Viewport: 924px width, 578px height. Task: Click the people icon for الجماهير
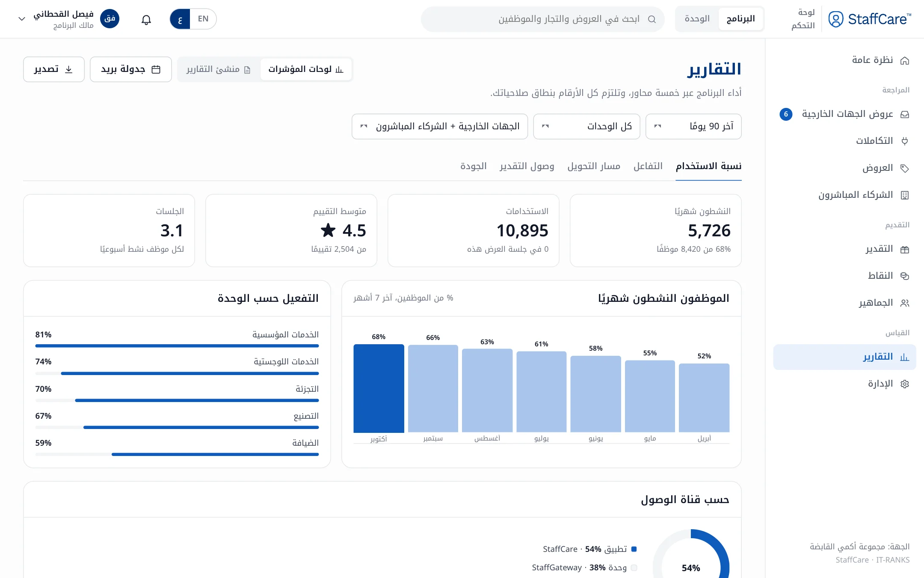coord(905,303)
